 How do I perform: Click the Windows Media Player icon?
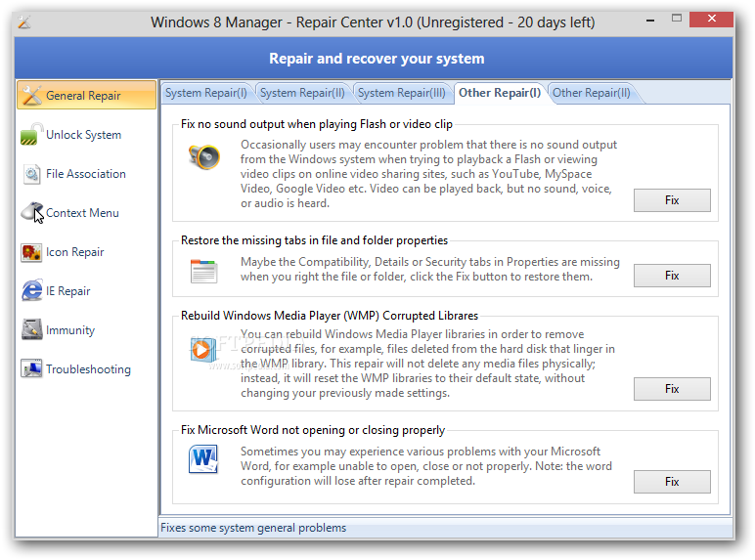(202, 349)
